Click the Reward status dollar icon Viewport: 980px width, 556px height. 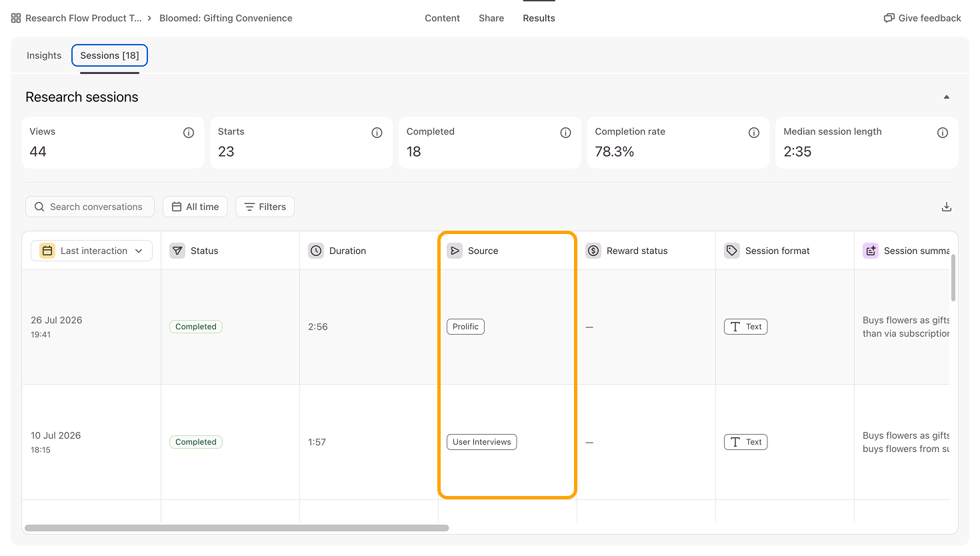pyautogui.click(x=593, y=251)
